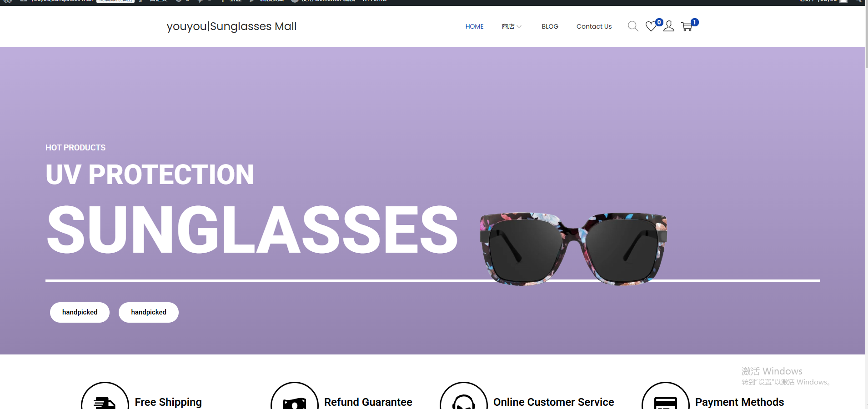The height and width of the screenshot is (409, 868).
Task: Click the page vertical scrollbar
Action: (866, 204)
